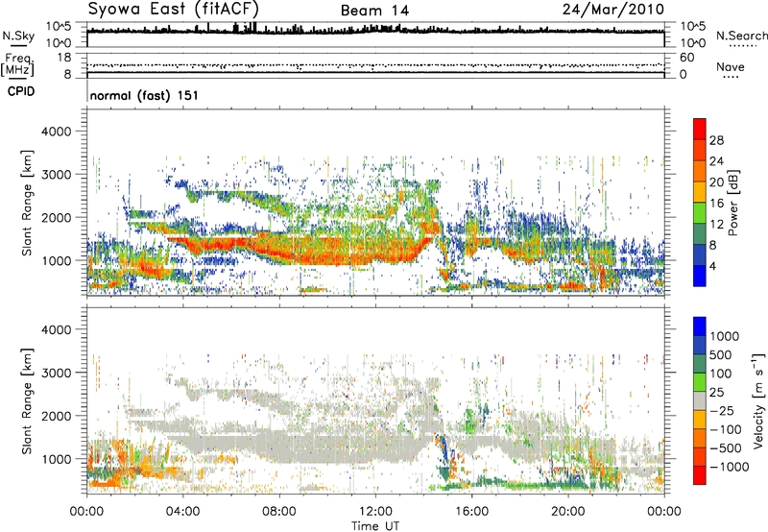Viewport: 768px width, 532px height.
Task: Click '4000' on the power panel range axis
Action: click(57, 132)
